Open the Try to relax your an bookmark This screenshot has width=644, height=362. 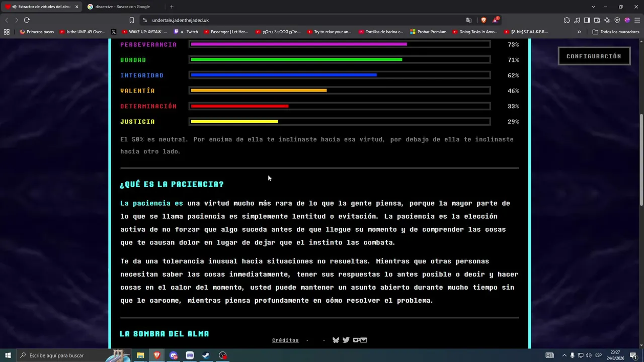(329, 32)
